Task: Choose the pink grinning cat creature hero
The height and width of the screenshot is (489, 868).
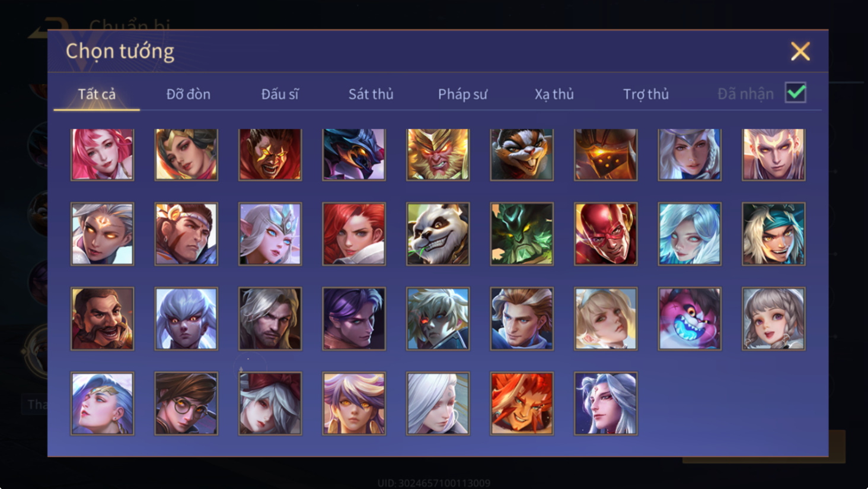Action: 690,319
